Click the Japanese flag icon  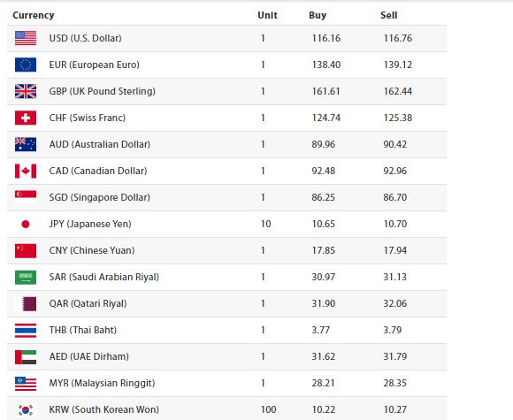[26, 224]
